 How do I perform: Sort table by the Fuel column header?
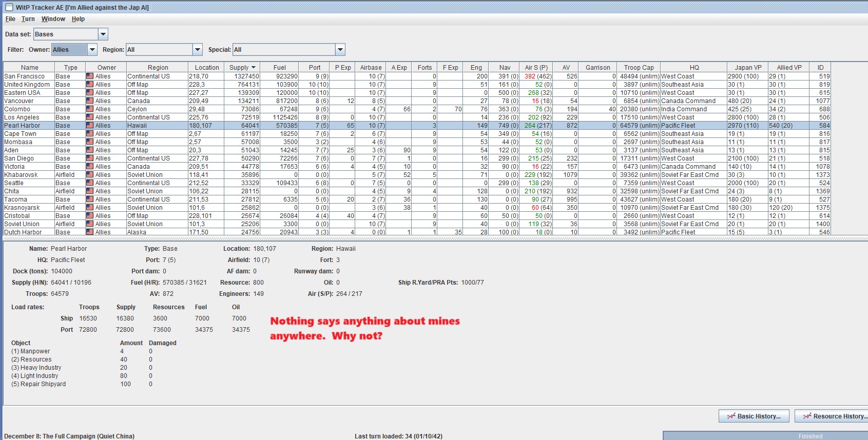coord(280,68)
